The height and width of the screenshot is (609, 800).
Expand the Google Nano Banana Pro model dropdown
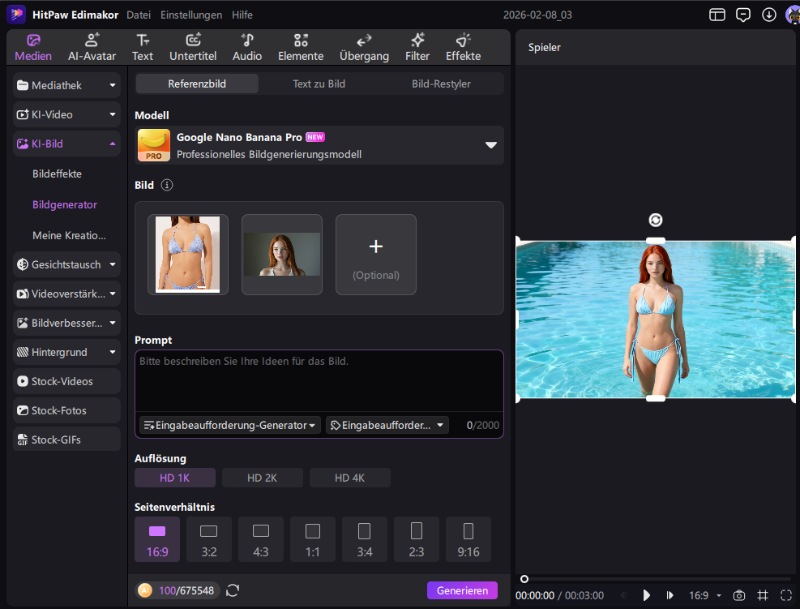pos(491,144)
